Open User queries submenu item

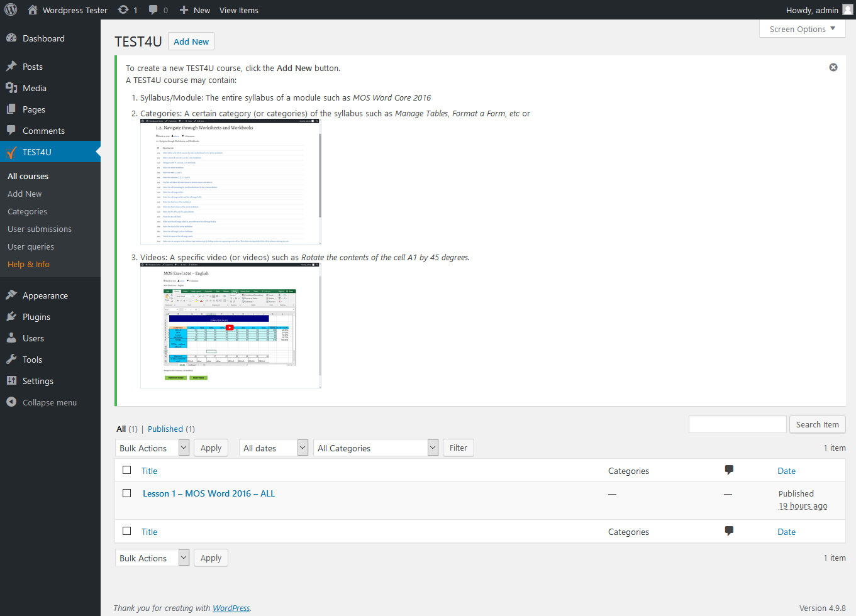coord(31,246)
